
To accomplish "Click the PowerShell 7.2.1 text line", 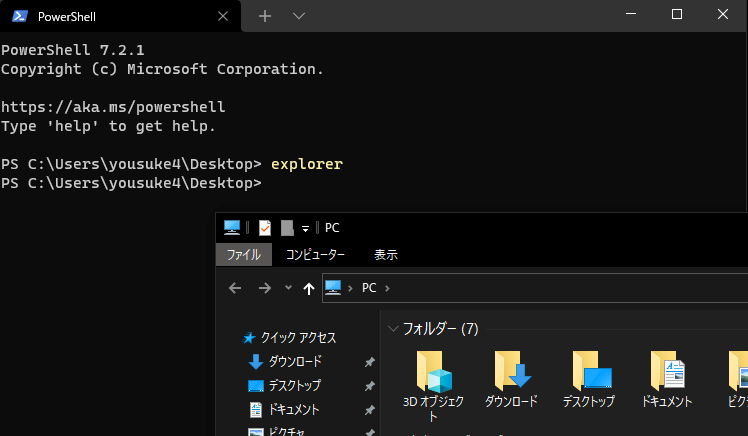I will [x=73, y=50].
